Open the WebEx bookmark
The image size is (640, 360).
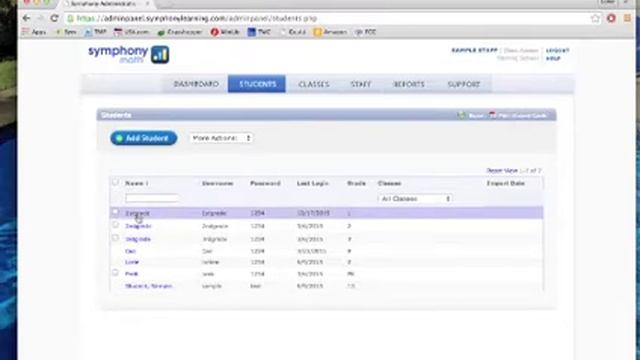click(225, 32)
